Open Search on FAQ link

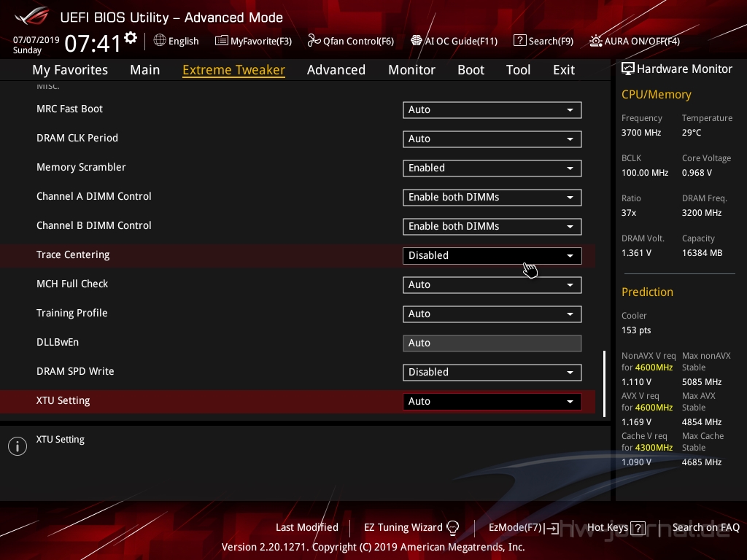click(706, 527)
